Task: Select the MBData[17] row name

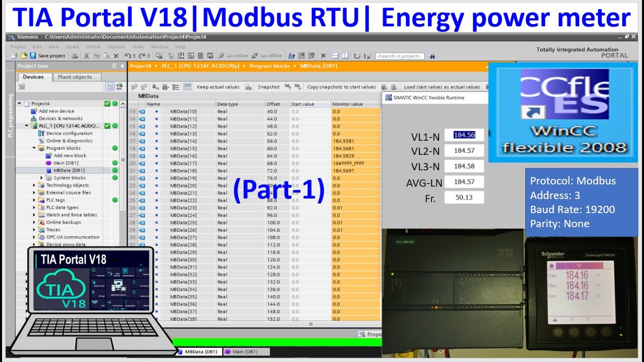Action: (x=183, y=163)
